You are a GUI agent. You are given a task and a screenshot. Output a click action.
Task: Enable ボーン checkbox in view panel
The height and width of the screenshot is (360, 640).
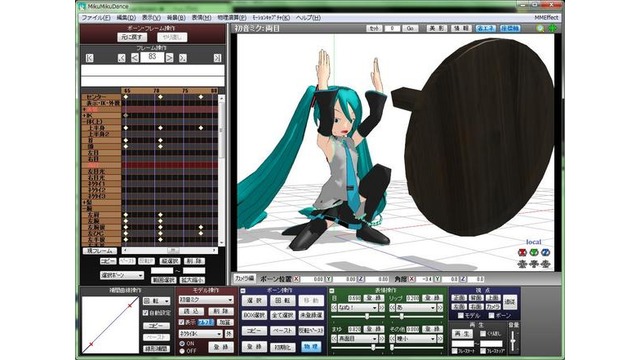(491, 316)
